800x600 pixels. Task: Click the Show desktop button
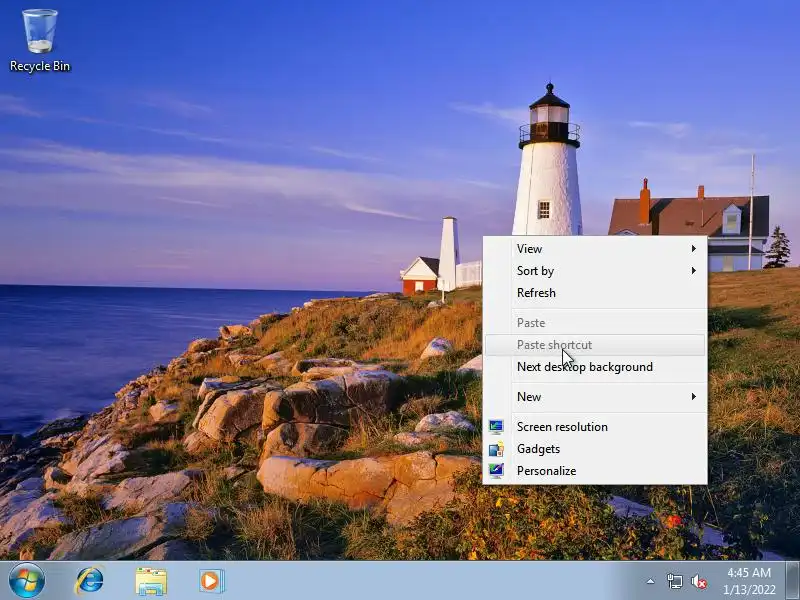coord(793,581)
